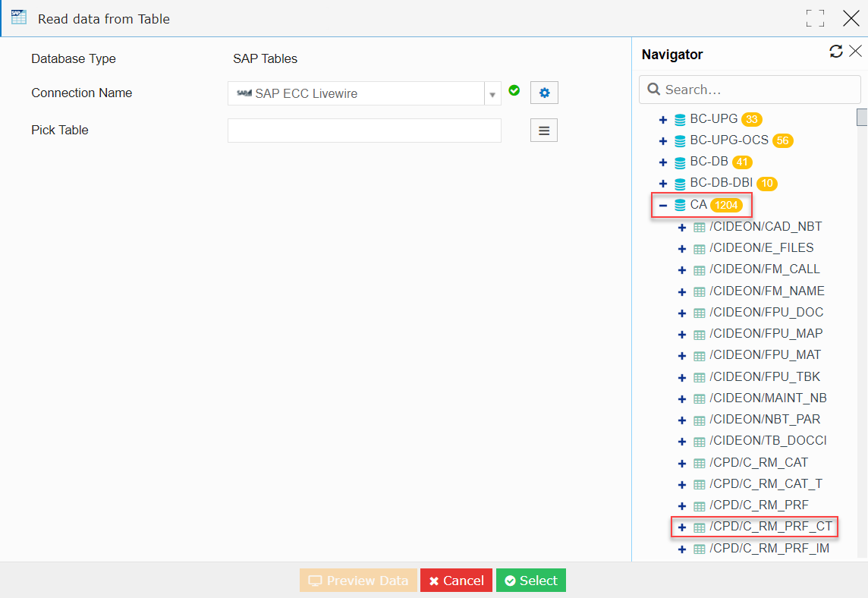Click the Preview Data button
The width and height of the screenshot is (868, 598).
[x=358, y=581]
